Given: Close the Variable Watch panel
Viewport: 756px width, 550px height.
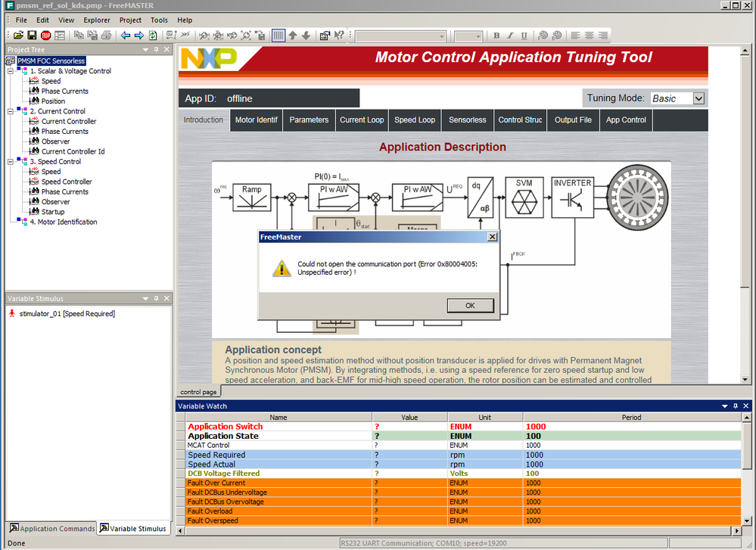Looking at the screenshot, I should (x=746, y=406).
